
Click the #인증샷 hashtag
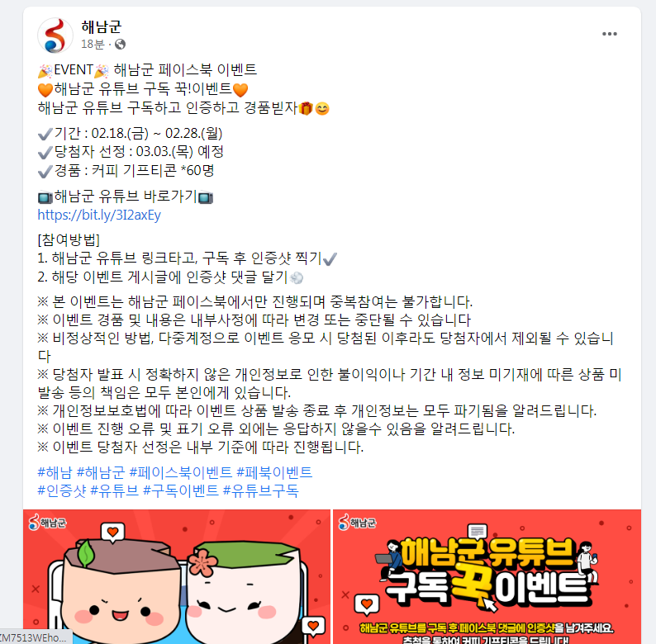pyautogui.click(x=61, y=490)
